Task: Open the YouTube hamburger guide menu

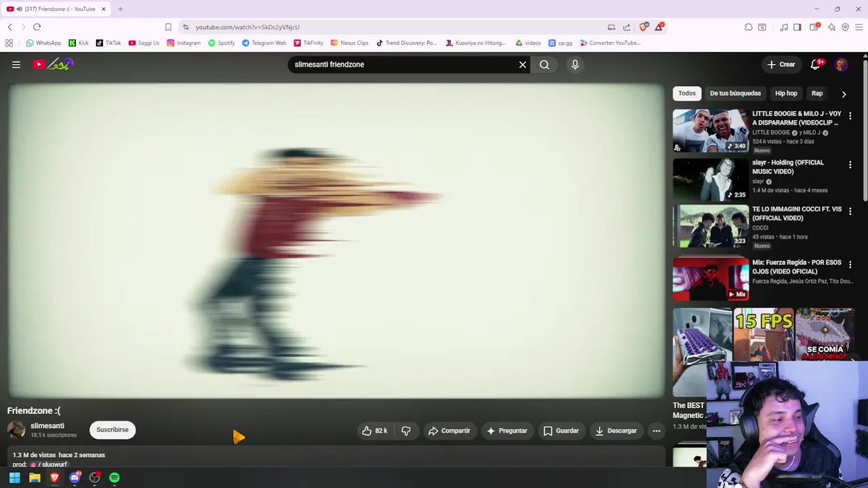Action: [x=16, y=64]
